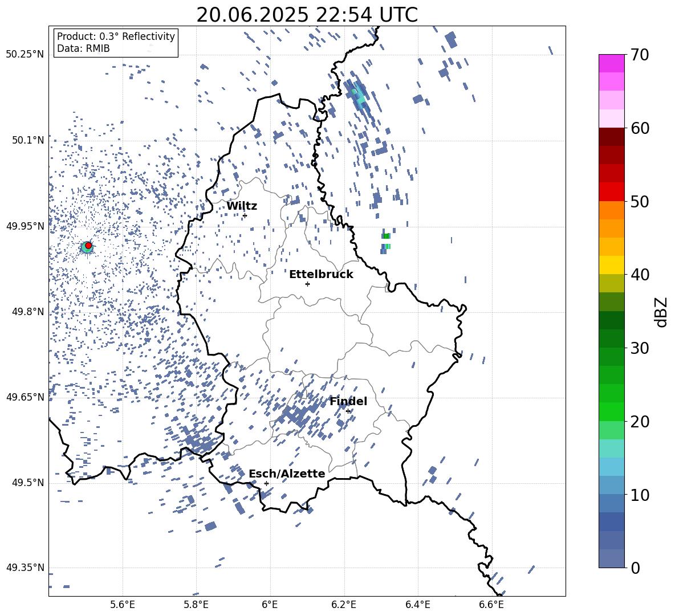Click the 50 value on colorbar

pos(640,202)
